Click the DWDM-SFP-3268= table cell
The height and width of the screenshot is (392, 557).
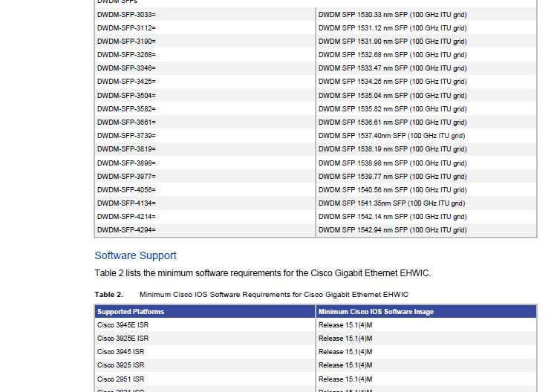coord(126,55)
